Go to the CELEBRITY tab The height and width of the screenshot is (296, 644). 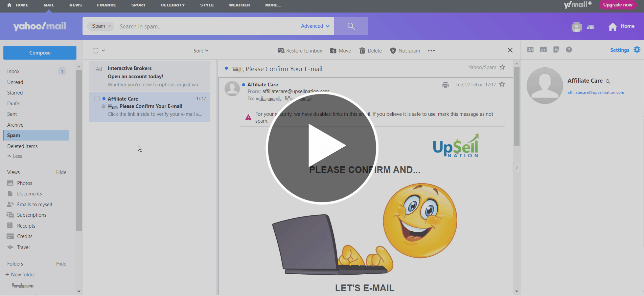pyautogui.click(x=173, y=5)
